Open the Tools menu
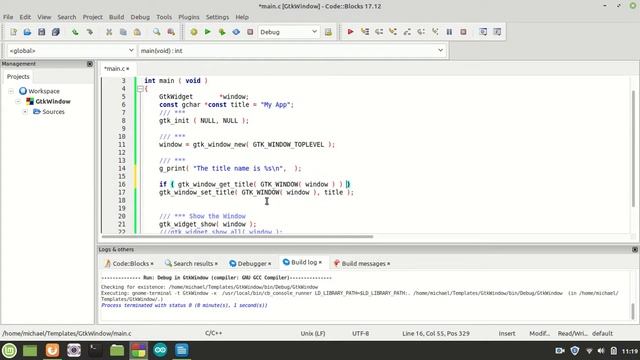Image resolution: width=640 pixels, height=360 pixels. (164, 17)
